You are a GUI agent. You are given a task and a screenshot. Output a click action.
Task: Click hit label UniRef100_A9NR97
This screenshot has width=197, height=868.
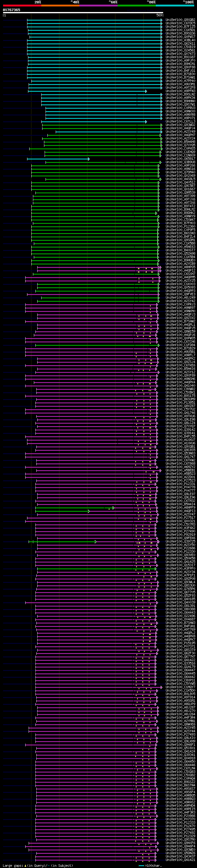pos(180,308)
